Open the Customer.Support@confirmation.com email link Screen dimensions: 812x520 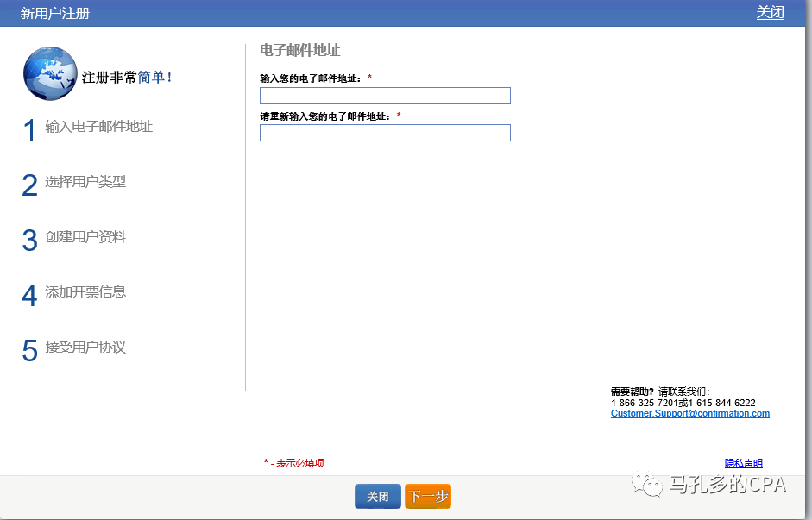click(x=689, y=414)
